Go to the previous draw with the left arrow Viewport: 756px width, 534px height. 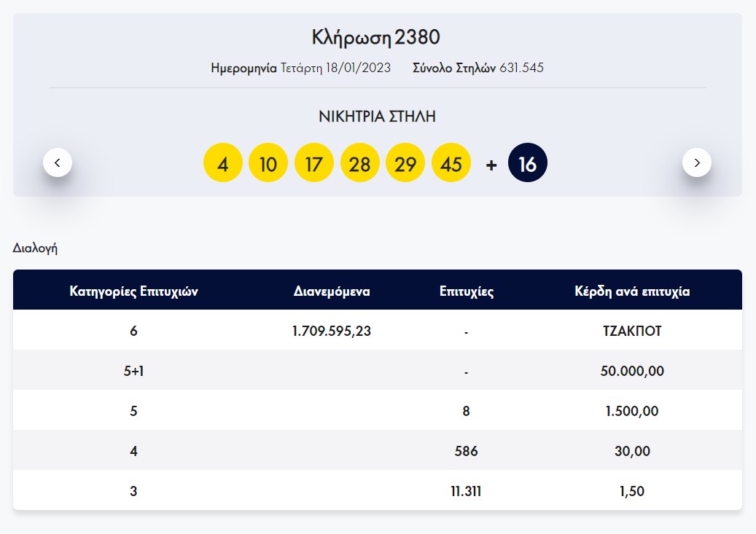point(58,162)
